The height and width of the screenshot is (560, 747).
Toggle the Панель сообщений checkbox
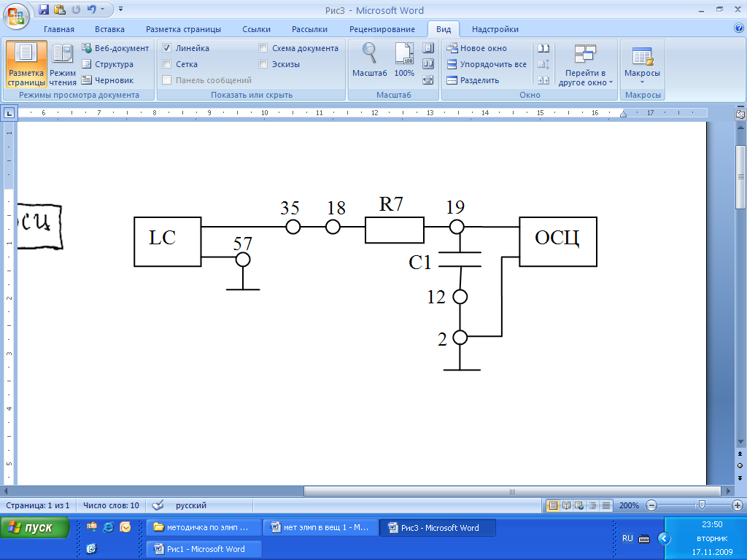[x=167, y=80]
